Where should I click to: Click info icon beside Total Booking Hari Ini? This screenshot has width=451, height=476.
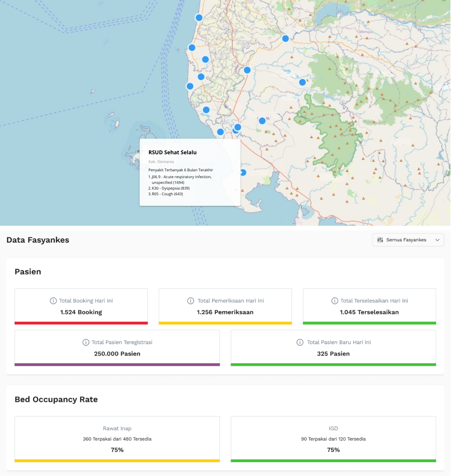coord(53,301)
